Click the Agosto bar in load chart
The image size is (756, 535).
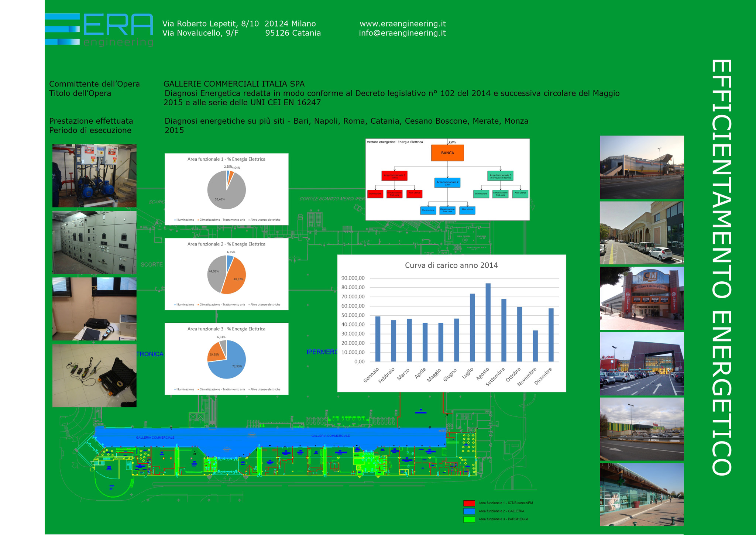488,322
